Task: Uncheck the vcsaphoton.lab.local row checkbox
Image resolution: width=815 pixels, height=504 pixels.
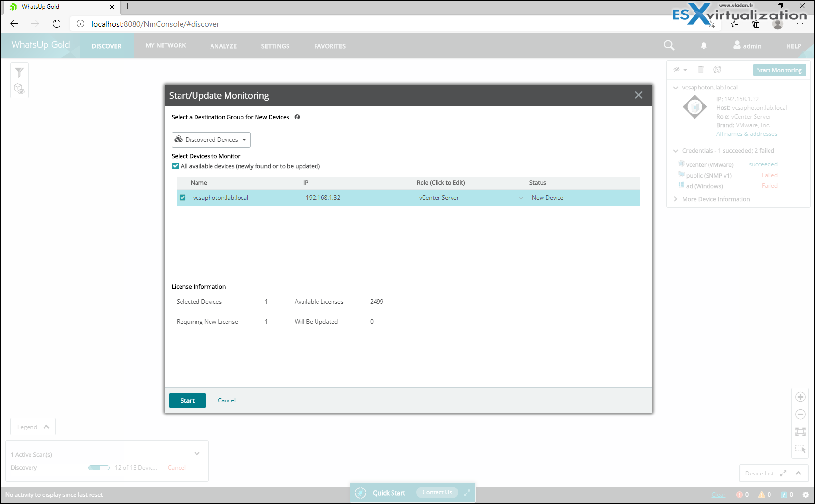Action: (x=182, y=198)
